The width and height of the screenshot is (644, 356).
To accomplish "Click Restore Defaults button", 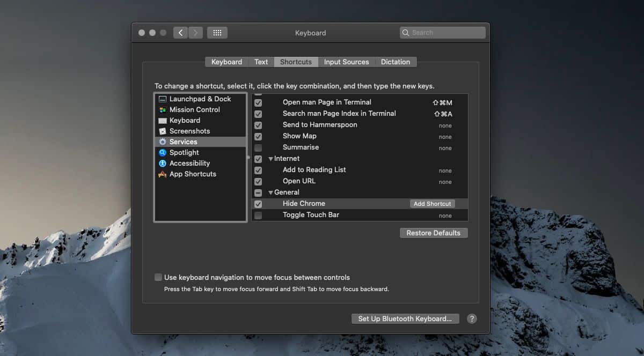I will pyautogui.click(x=434, y=233).
